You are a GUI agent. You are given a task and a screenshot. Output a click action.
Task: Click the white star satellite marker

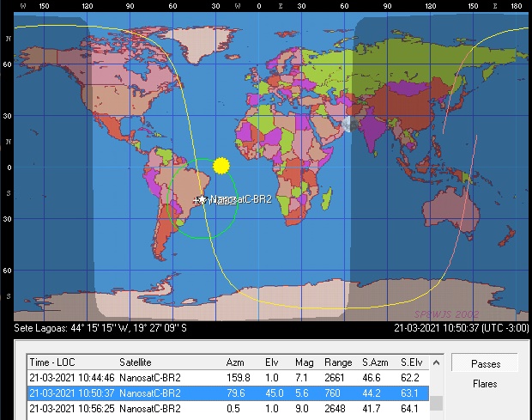(203, 200)
